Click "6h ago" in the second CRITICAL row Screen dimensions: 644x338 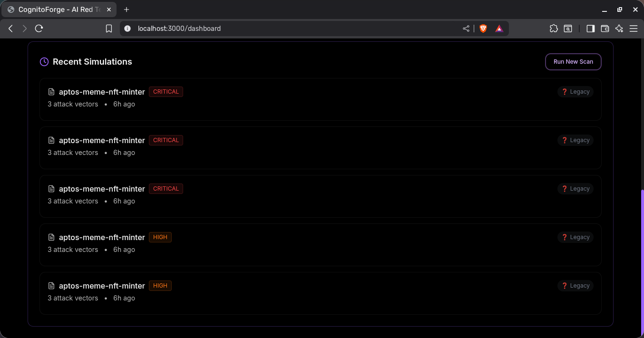[x=124, y=153]
